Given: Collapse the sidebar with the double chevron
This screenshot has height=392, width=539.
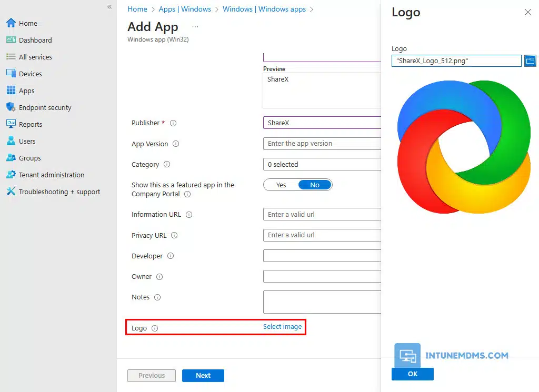Looking at the screenshot, I should (x=109, y=7).
